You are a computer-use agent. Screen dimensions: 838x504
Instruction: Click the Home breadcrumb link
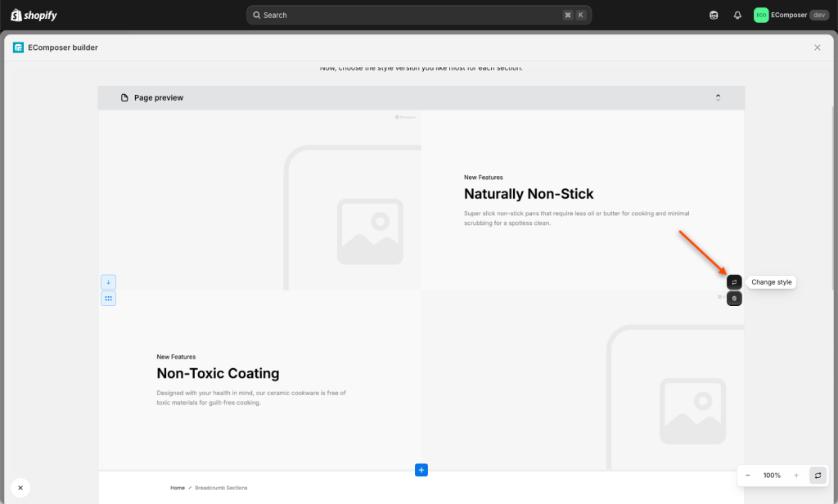[178, 488]
